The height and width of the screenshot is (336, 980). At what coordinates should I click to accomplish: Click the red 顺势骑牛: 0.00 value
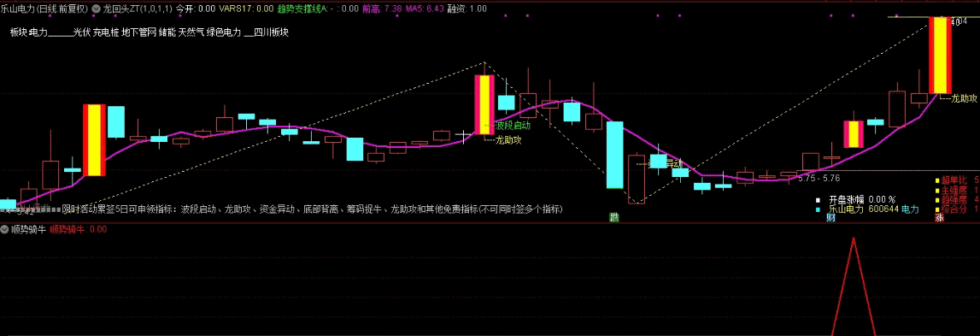pos(78,230)
